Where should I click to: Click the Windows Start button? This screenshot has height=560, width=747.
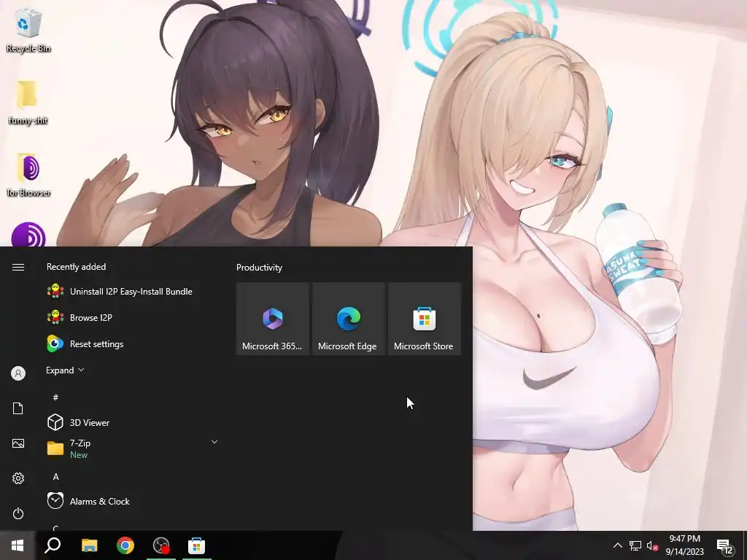coord(18,545)
